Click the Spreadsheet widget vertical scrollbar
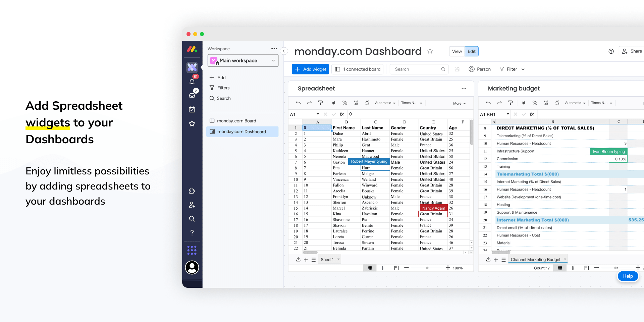The height and width of the screenshot is (322, 644). pos(471,133)
